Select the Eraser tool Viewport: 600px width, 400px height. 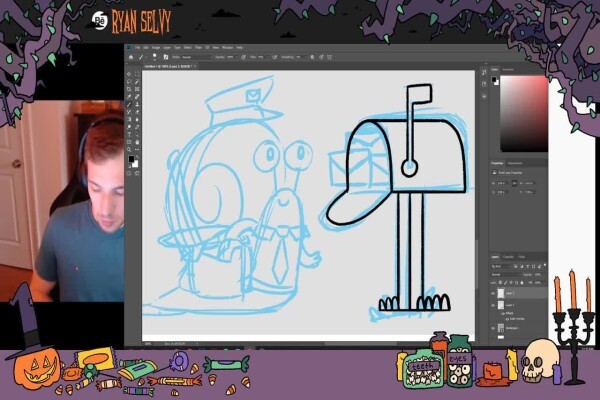(x=137, y=112)
